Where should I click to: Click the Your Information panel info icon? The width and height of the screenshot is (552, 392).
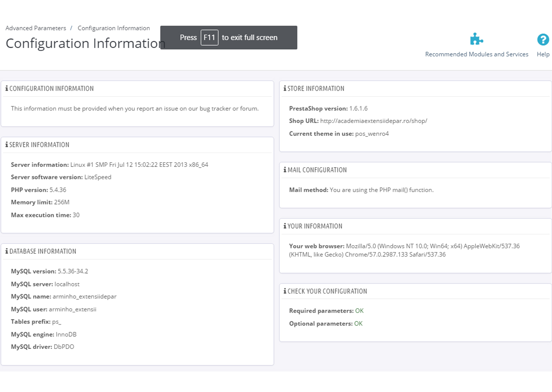click(x=285, y=226)
